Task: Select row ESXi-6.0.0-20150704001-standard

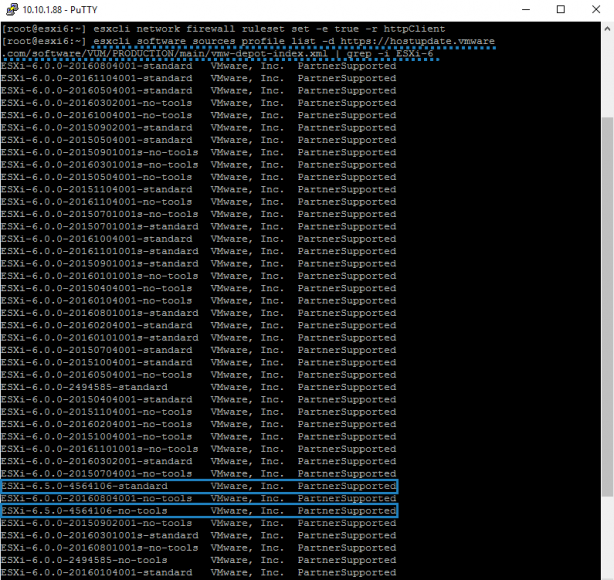Action: (x=199, y=350)
